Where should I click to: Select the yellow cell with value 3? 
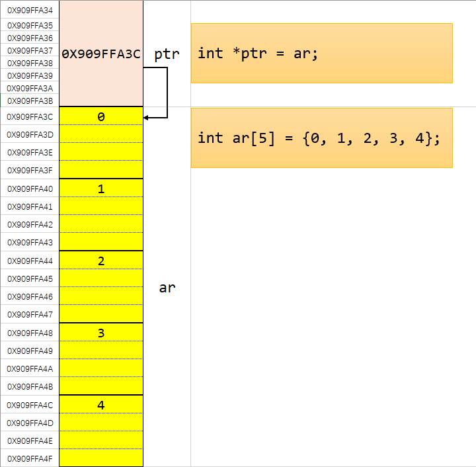point(101,333)
